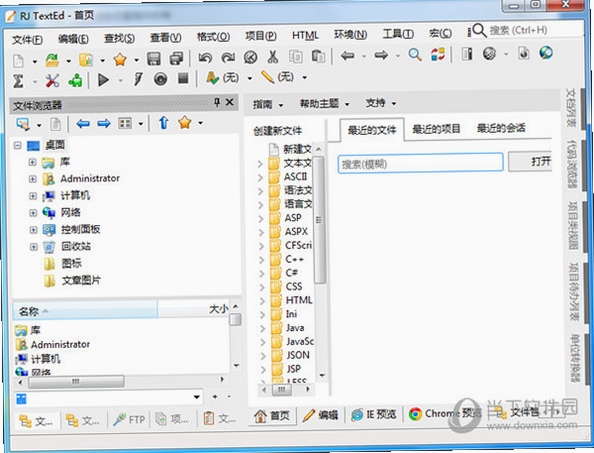
Task: Click the 搜索(模糊) input field
Action: tap(420, 163)
